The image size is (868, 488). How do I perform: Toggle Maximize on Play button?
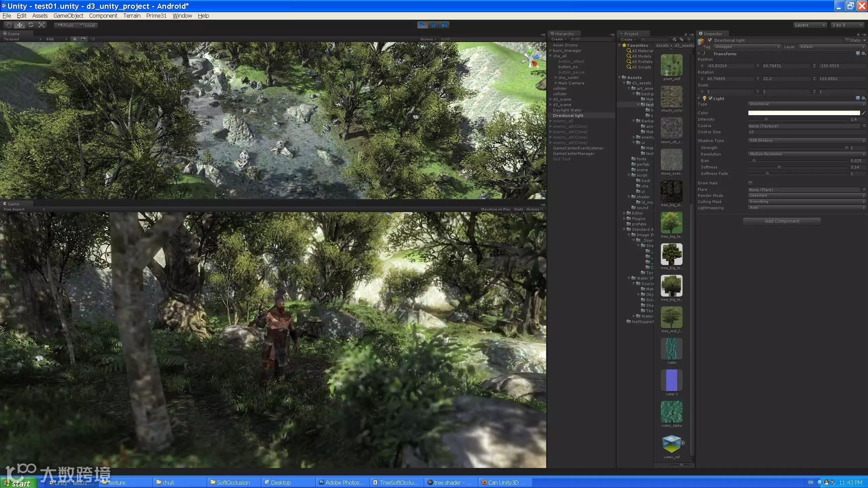tap(495, 209)
